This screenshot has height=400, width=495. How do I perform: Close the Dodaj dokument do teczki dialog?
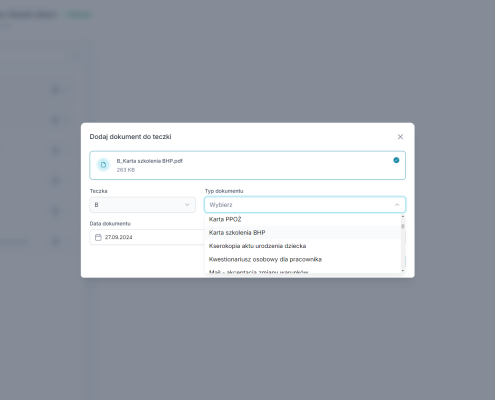pyautogui.click(x=400, y=137)
